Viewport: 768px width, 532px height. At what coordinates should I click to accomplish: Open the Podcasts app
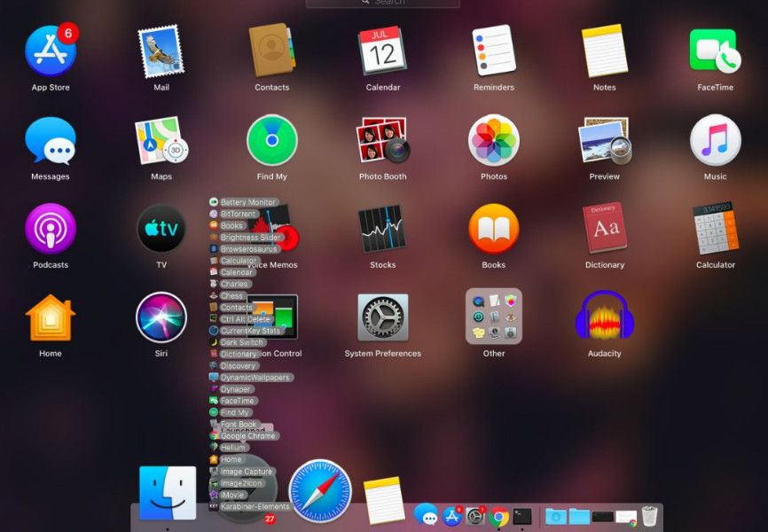click(x=51, y=229)
